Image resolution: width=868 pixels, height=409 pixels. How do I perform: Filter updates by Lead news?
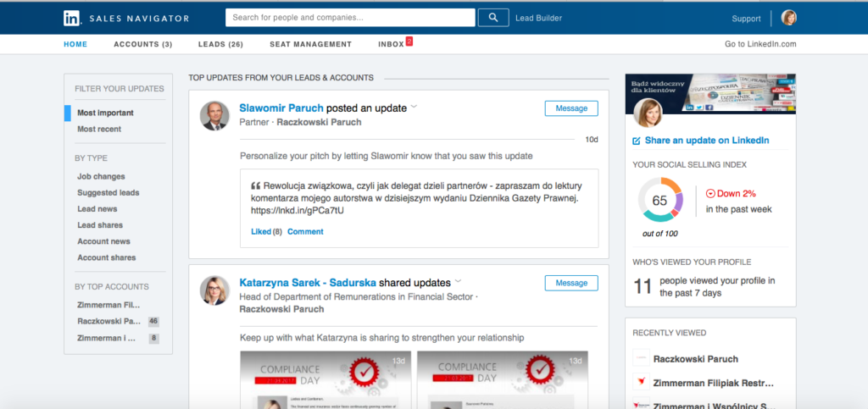tap(97, 209)
